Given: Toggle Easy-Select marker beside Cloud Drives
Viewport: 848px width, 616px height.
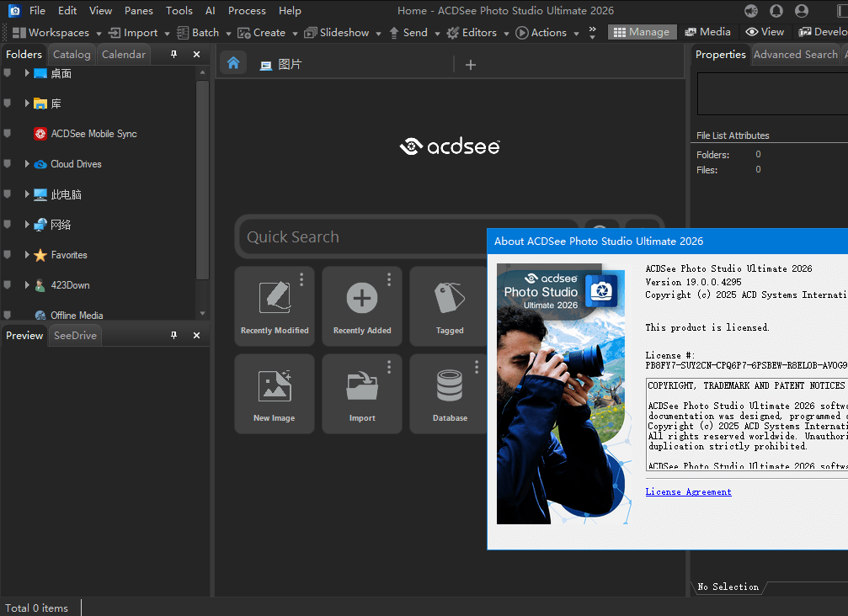Looking at the screenshot, I should 8,164.
